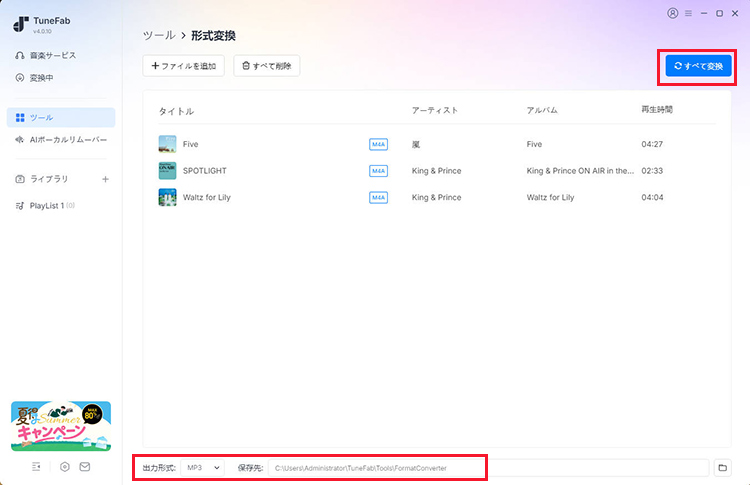This screenshot has height=485, width=750.
Task: Click Five album cover thumbnail
Action: click(x=167, y=144)
